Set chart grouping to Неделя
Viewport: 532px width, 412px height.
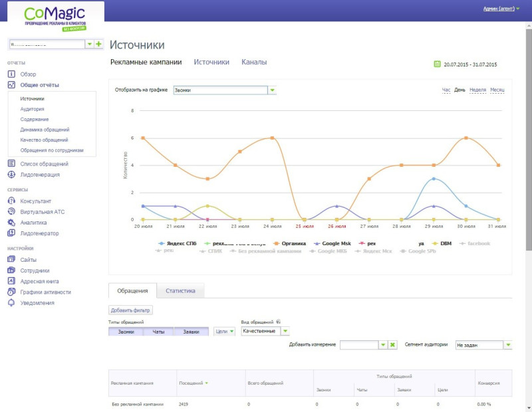point(477,90)
